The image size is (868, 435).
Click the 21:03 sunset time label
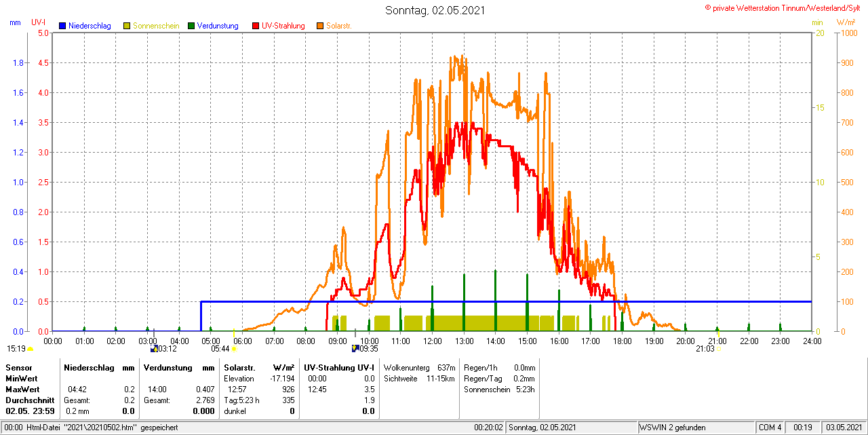(x=705, y=349)
